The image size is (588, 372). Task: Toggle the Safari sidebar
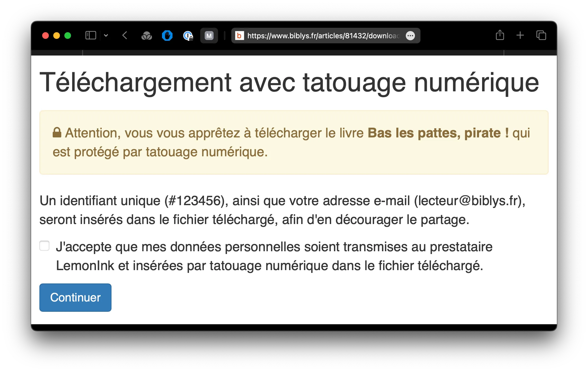point(90,35)
